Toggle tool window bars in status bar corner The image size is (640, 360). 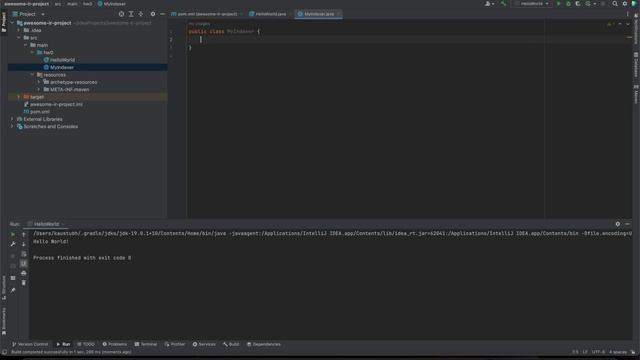click(x=4, y=352)
